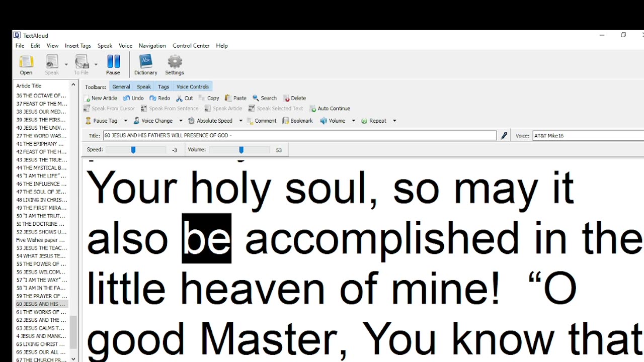Insert a Repeat tag
The width and height of the screenshot is (644, 362).
tap(374, 121)
